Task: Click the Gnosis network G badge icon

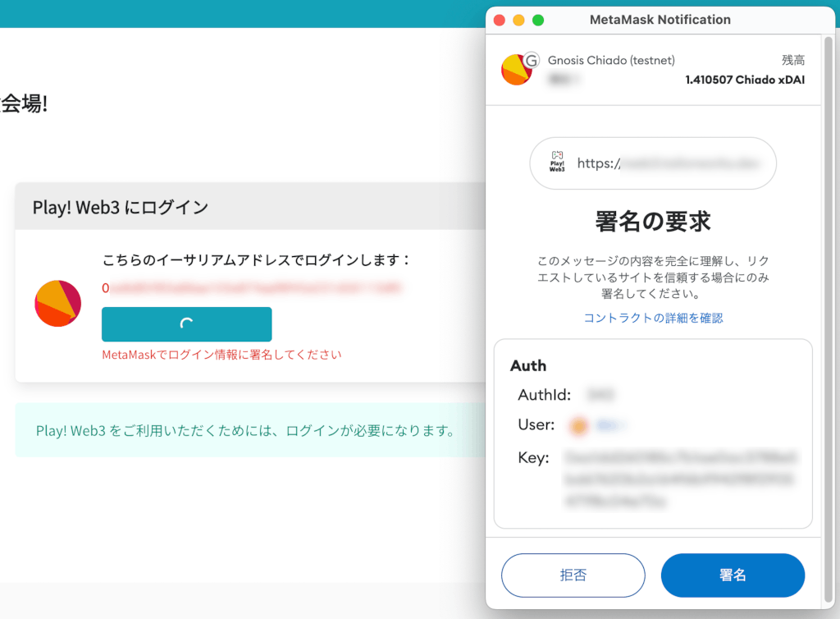Action: click(x=531, y=60)
